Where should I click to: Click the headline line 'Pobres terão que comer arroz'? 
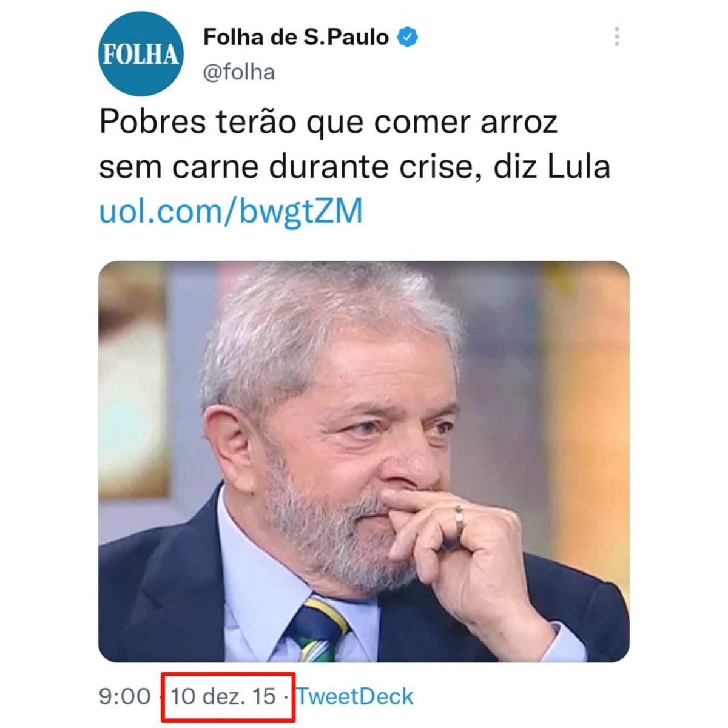coord(328,123)
